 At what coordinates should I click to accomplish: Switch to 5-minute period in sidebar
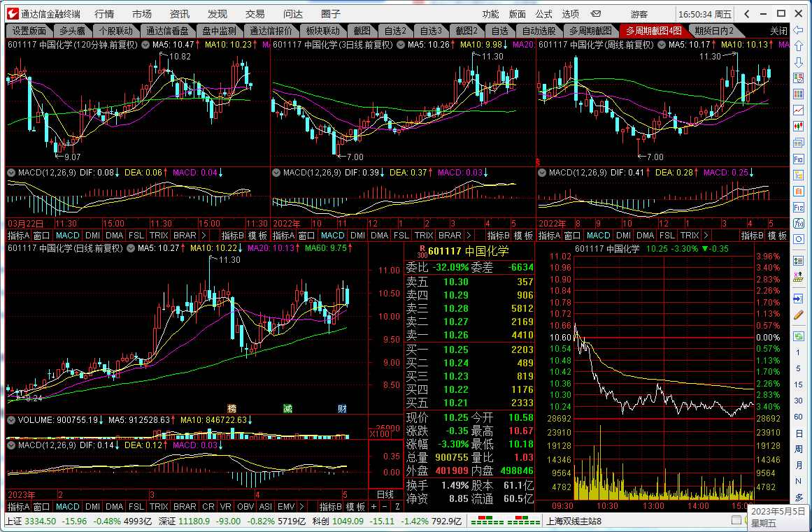[x=798, y=368]
